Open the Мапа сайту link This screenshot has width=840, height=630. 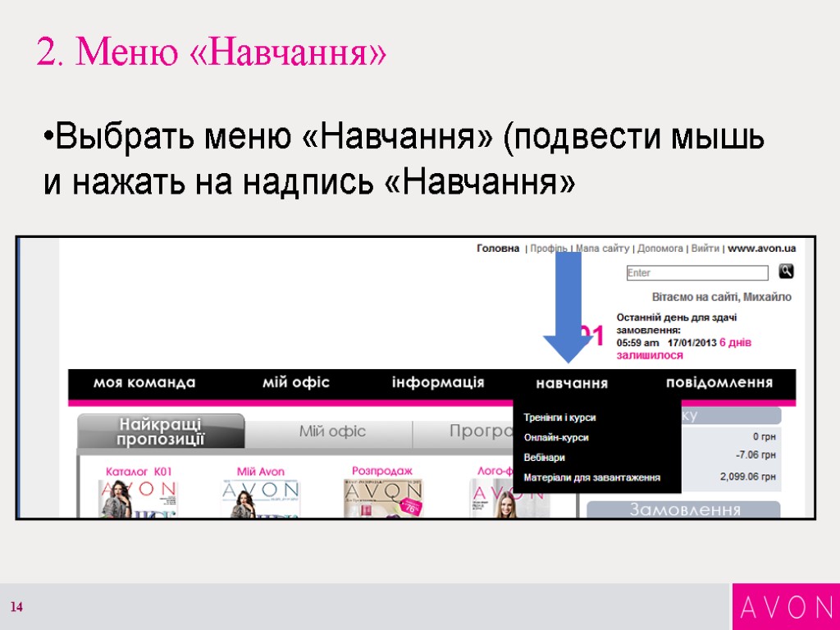pyautogui.click(x=602, y=249)
